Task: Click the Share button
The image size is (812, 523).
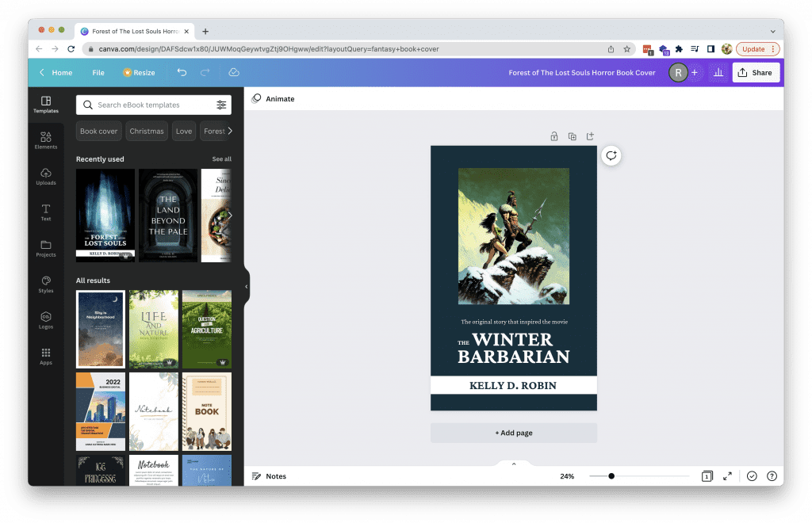Action: pyautogui.click(x=755, y=72)
